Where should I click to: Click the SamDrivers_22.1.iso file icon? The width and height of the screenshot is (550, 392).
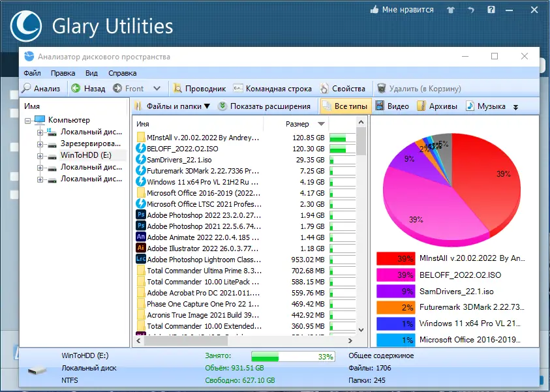pyautogui.click(x=141, y=160)
